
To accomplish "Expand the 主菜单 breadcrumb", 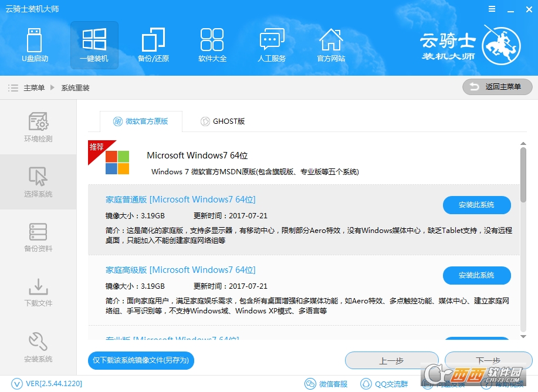I will coord(33,87).
